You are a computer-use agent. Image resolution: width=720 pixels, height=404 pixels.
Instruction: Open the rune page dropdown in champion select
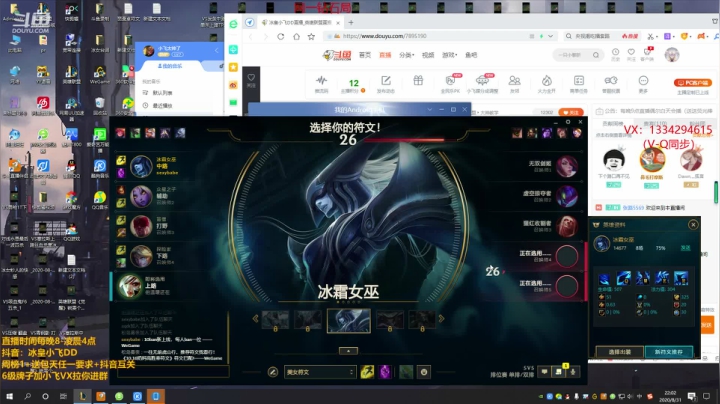[x=320, y=372]
